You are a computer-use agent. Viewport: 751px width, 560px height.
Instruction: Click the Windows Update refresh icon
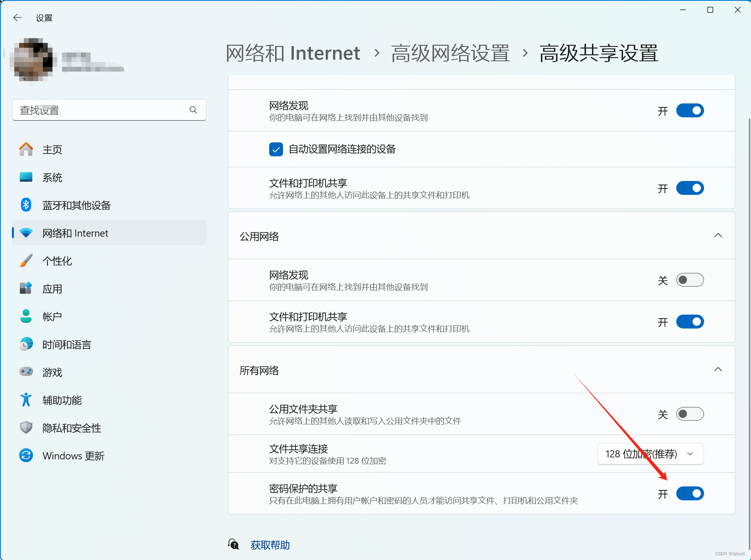click(26, 456)
